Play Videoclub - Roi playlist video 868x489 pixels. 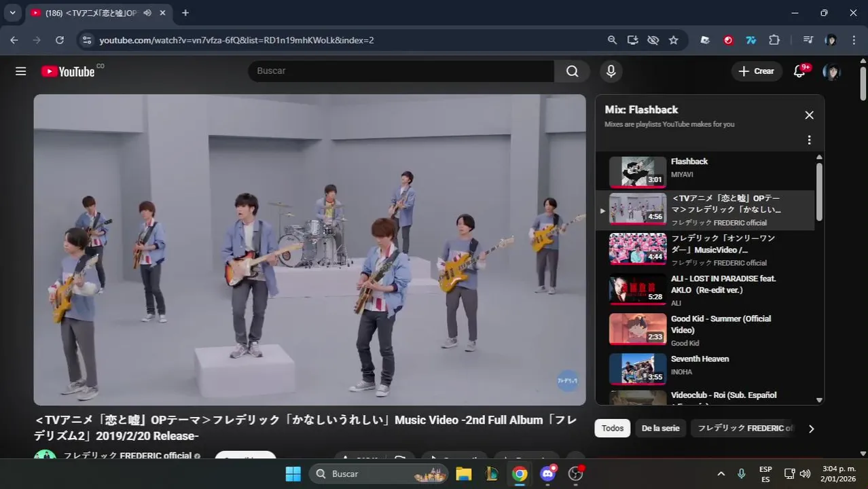click(x=704, y=398)
